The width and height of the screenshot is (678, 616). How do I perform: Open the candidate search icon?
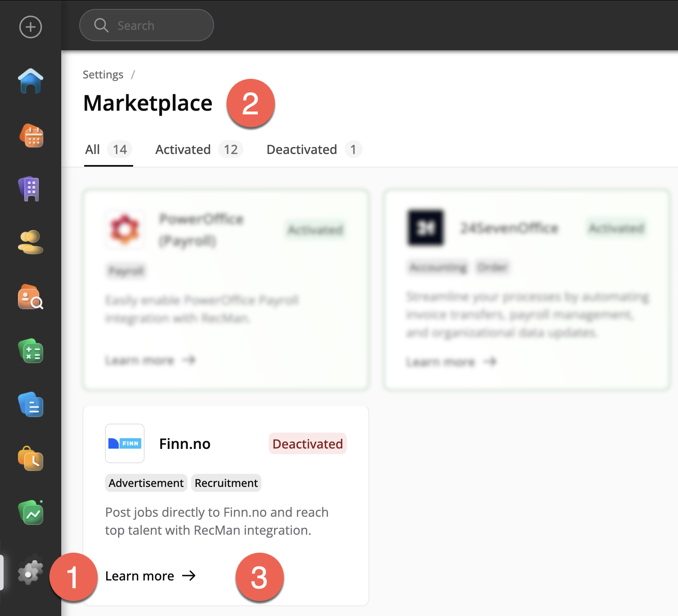coord(31,297)
